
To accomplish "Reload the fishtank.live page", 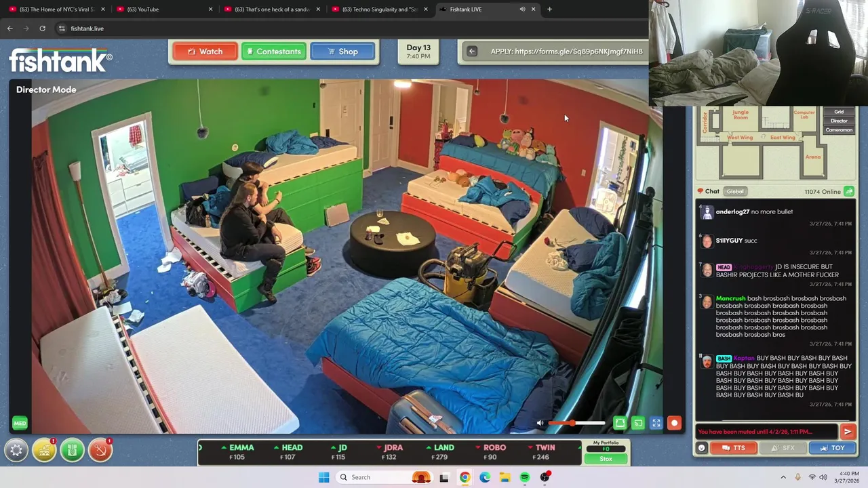I will [x=42, y=28].
